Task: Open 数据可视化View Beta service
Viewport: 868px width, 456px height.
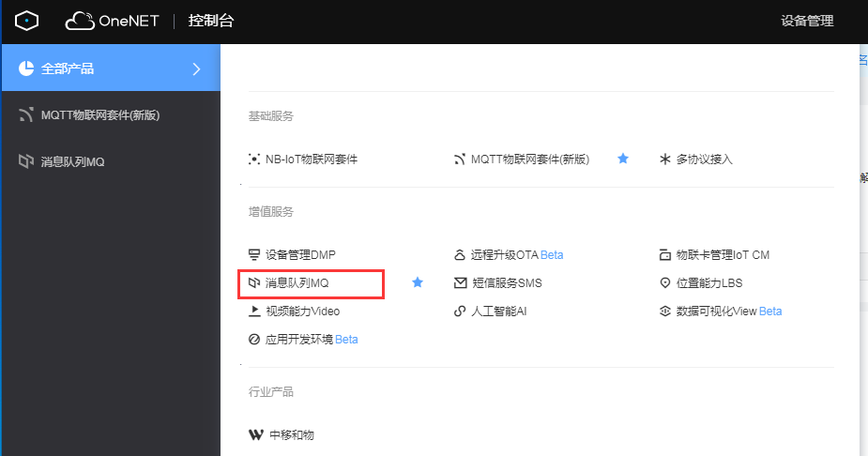Action: pos(729,311)
